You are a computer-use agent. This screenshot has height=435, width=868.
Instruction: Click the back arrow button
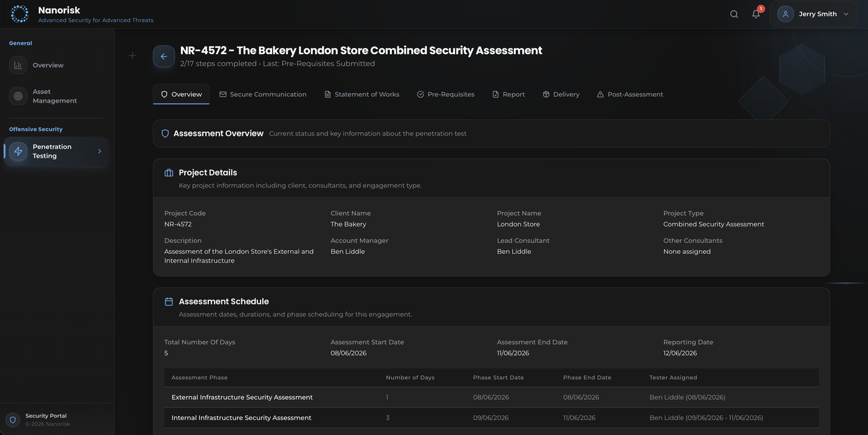click(x=164, y=56)
